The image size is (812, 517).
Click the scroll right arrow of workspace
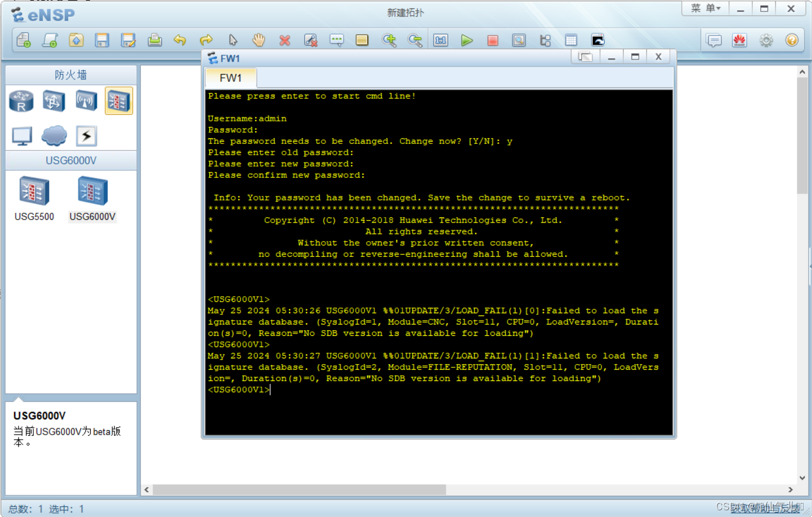(791, 489)
